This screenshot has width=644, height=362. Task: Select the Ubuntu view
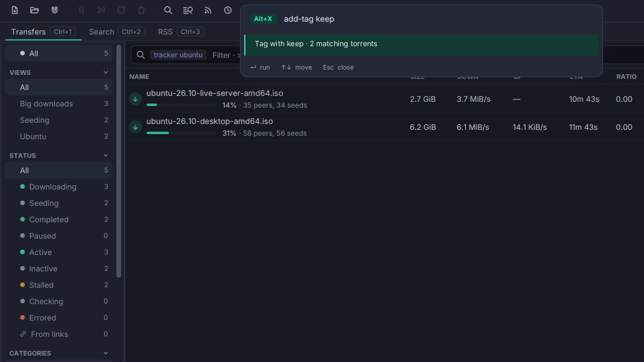tap(59, 137)
